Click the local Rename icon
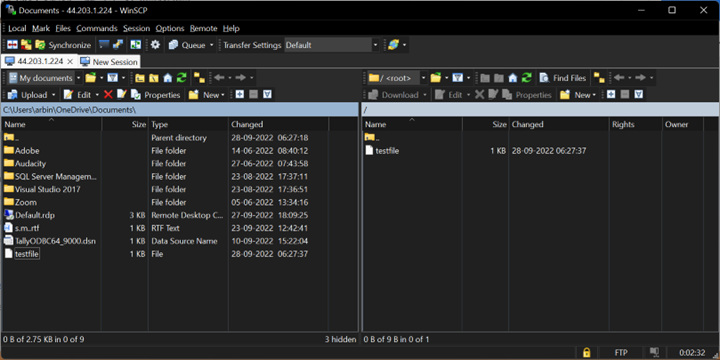720x360 pixels. pyautogui.click(x=122, y=95)
